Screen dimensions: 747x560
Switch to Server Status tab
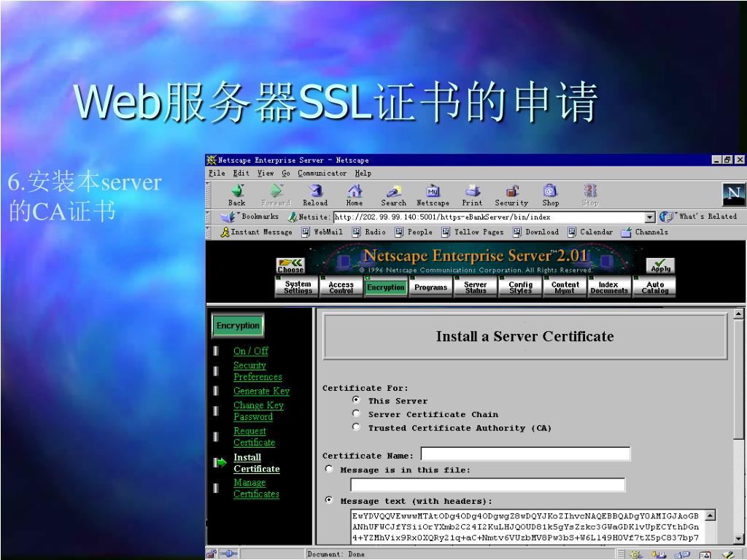point(476,287)
